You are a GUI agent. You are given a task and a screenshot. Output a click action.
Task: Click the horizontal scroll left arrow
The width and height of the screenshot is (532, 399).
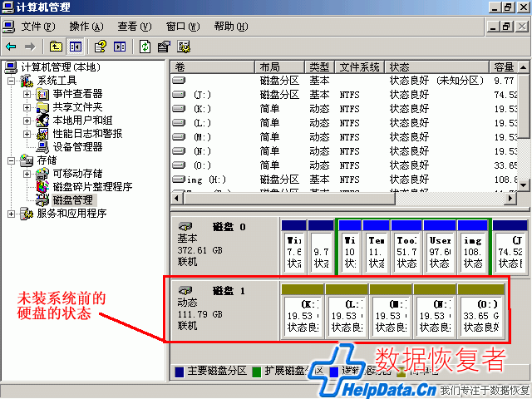176,198
